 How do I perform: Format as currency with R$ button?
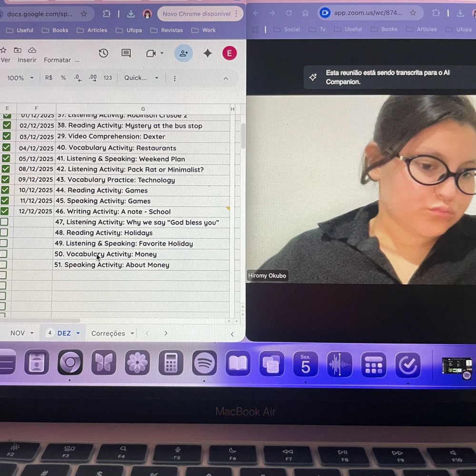point(49,78)
